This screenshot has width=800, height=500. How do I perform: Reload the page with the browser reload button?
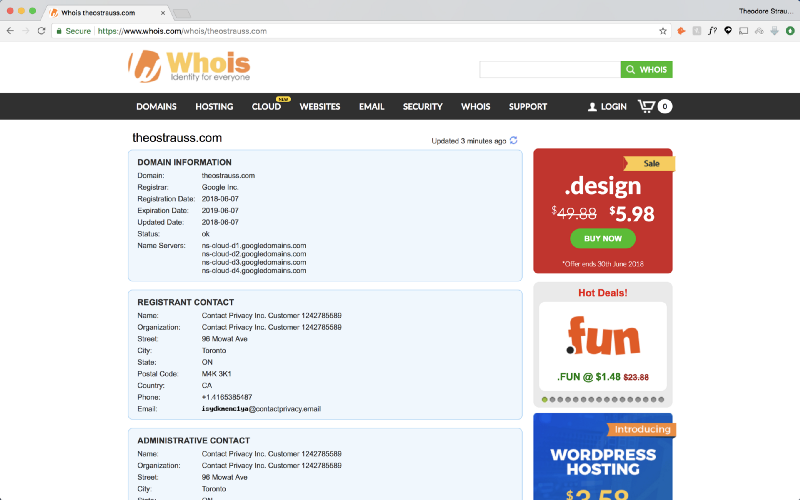point(41,31)
